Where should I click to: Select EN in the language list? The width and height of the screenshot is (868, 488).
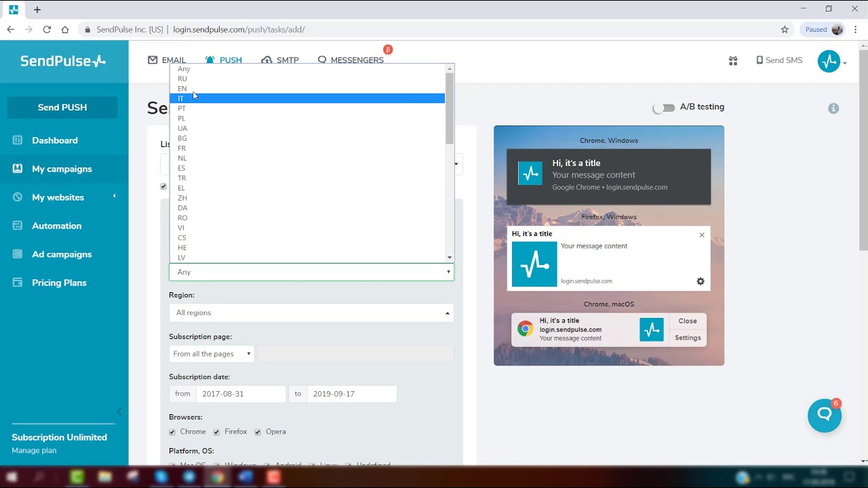tap(307, 89)
